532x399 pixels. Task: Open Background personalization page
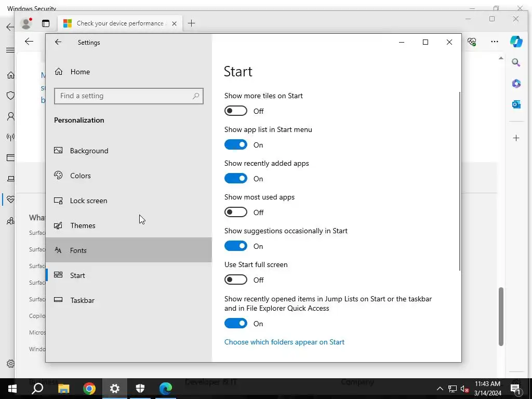(129, 151)
